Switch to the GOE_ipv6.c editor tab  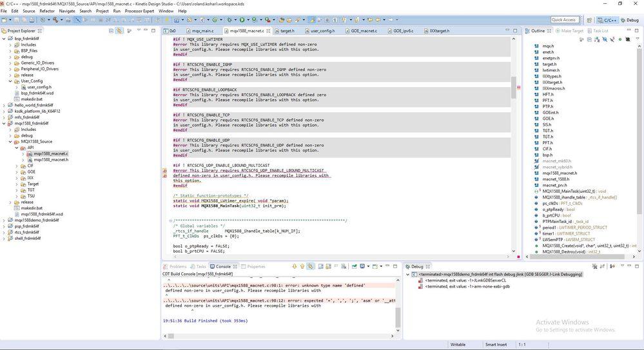click(400, 31)
